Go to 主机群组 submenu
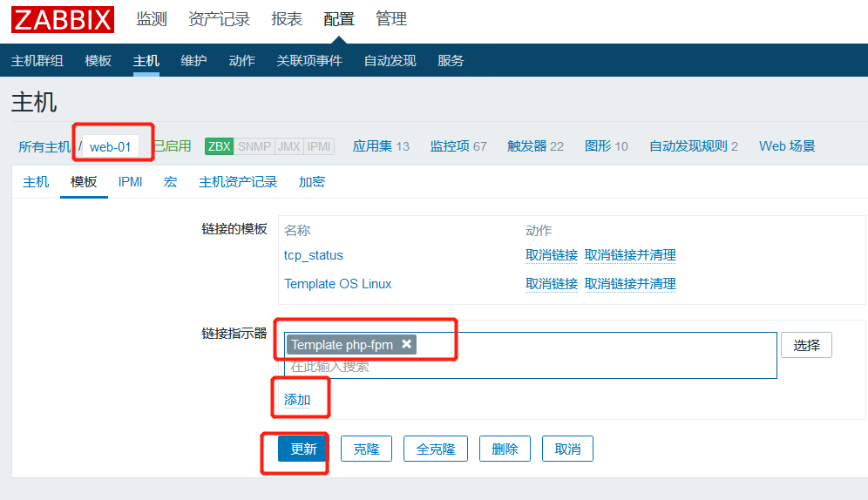868x500 pixels. tap(37, 61)
